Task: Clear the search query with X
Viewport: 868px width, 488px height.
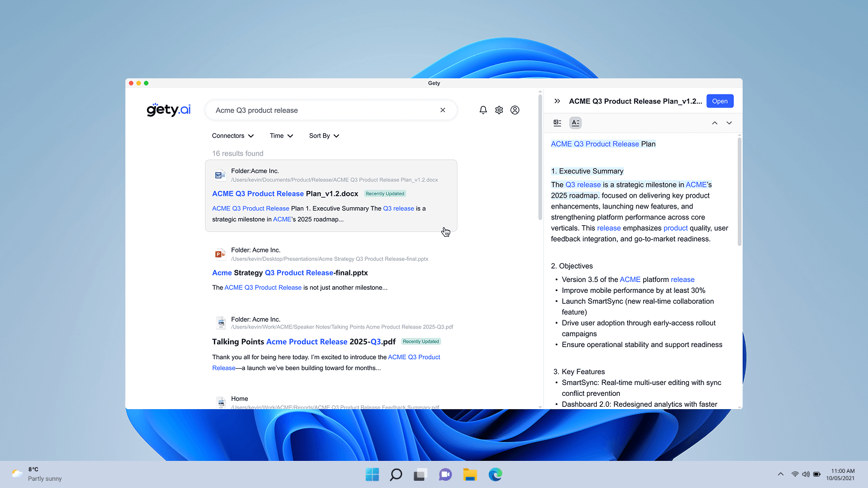Action: pos(442,110)
